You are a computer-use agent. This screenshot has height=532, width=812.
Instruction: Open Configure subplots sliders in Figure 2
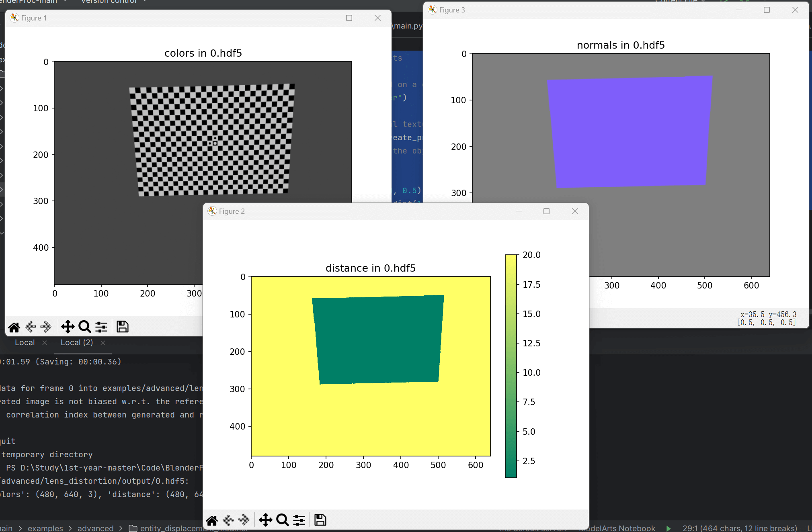(299, 520)
